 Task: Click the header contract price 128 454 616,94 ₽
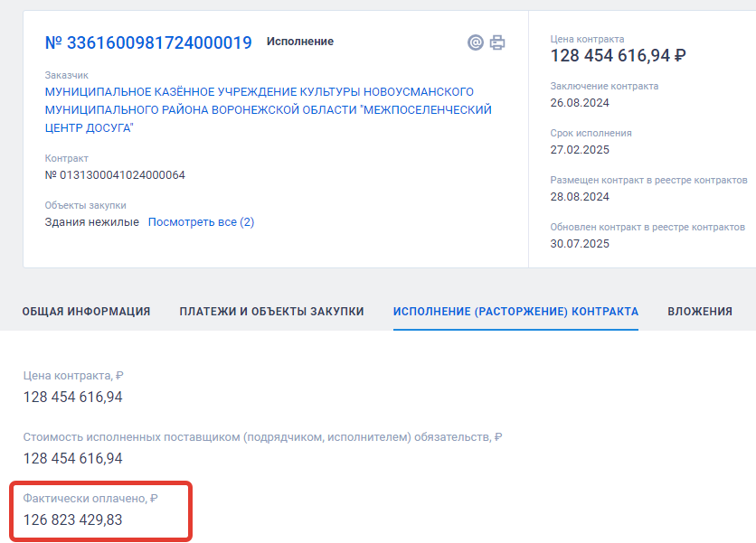618,56
